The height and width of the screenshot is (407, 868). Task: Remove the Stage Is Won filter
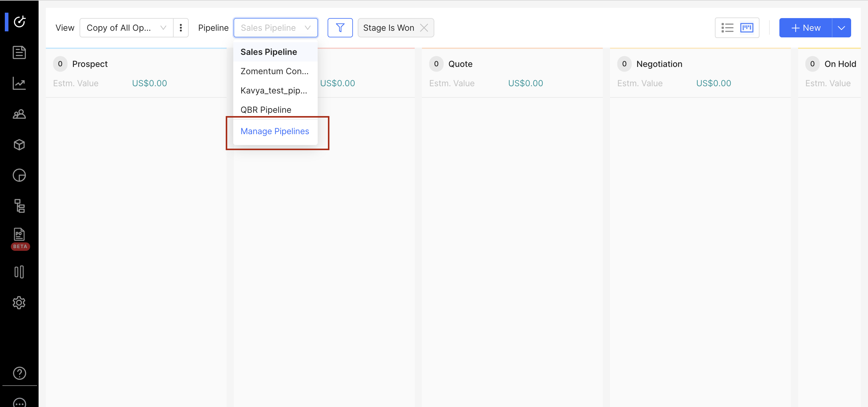(x=424, y=28)
